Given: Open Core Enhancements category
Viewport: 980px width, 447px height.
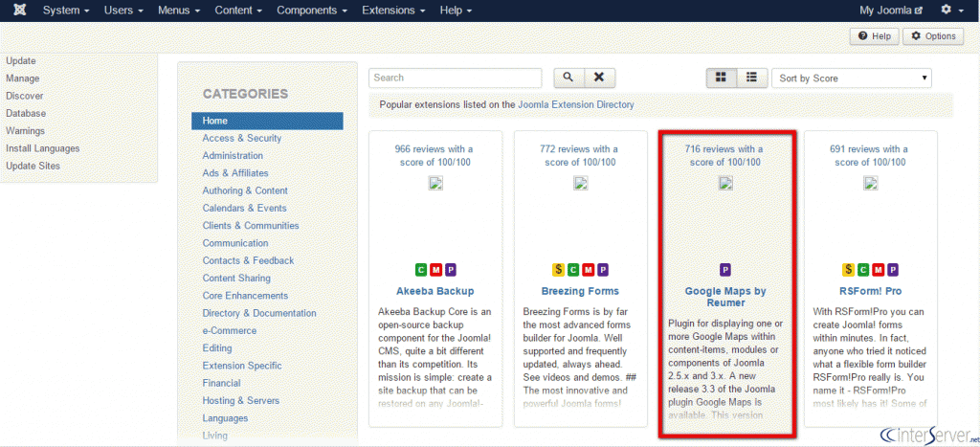Looking at the screenshot, I should click(x=245, y=296).
